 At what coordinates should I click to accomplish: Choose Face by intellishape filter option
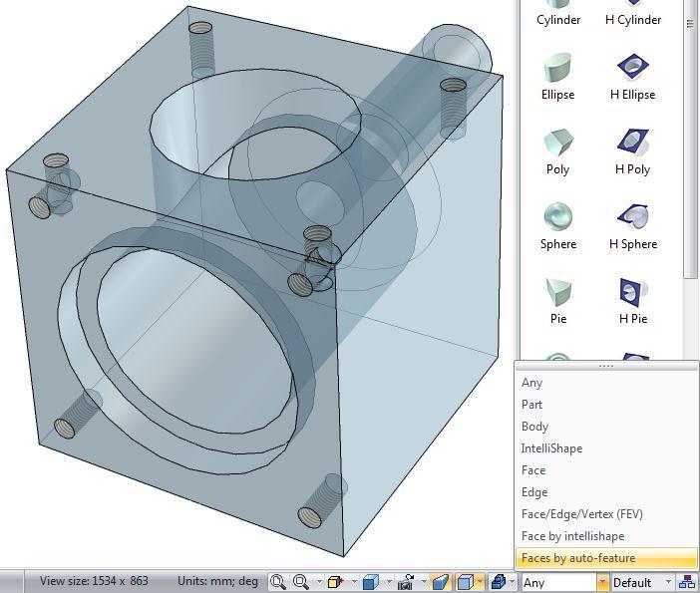pyautogui.click(x=606, y=536)
